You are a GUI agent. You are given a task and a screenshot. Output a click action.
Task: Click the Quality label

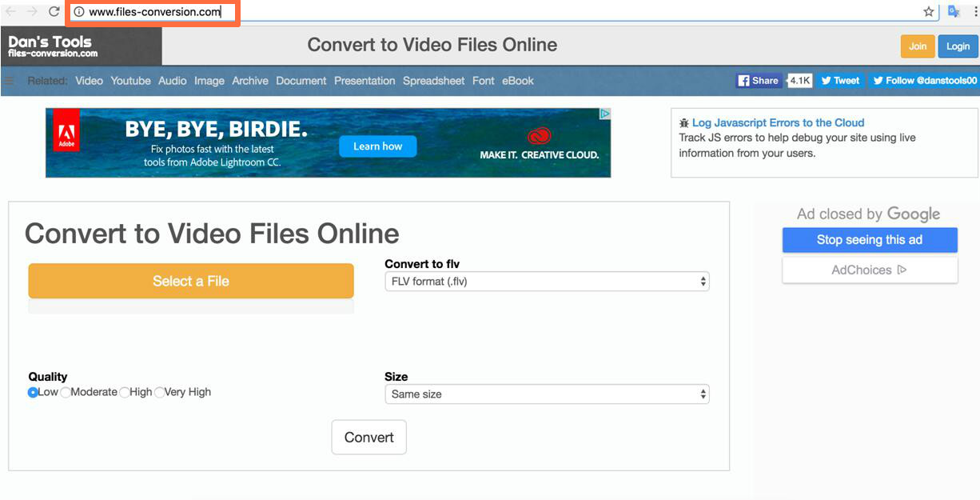[48, 377]
